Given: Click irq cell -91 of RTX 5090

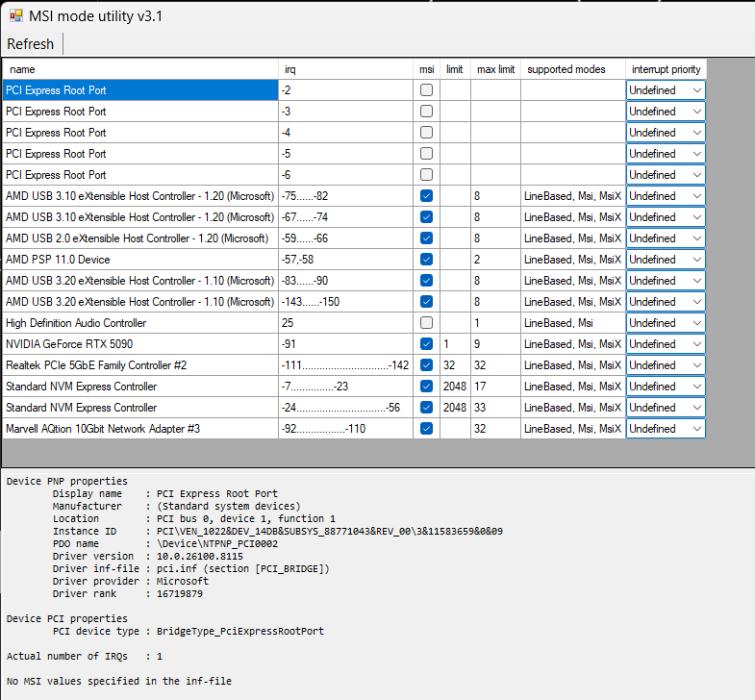Looking at the screenshot, I should [x=345, y=344].
